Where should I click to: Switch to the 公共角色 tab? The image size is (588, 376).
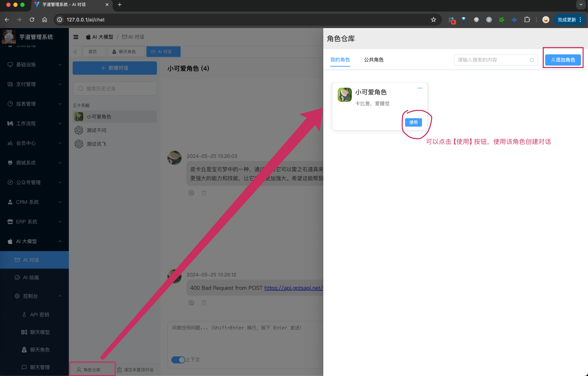(374, 60)
